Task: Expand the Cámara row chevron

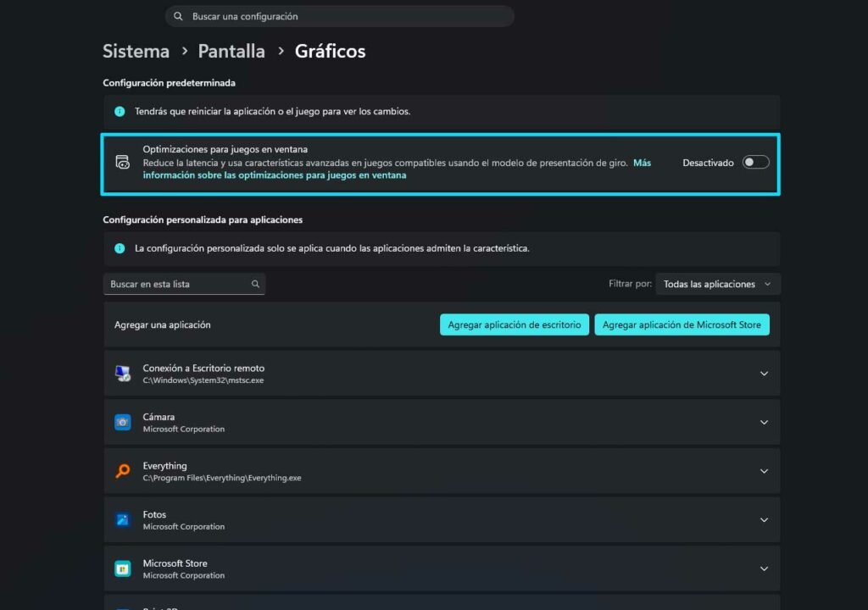Action: (x=764, y=423)
